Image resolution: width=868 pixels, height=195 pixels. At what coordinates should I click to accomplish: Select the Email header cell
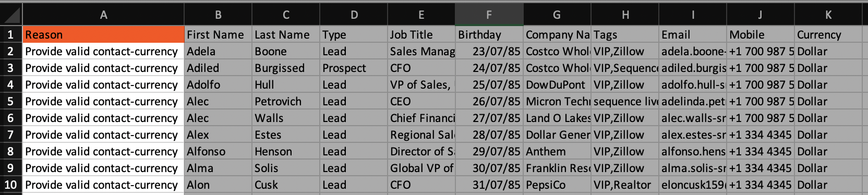click(693, 34)
